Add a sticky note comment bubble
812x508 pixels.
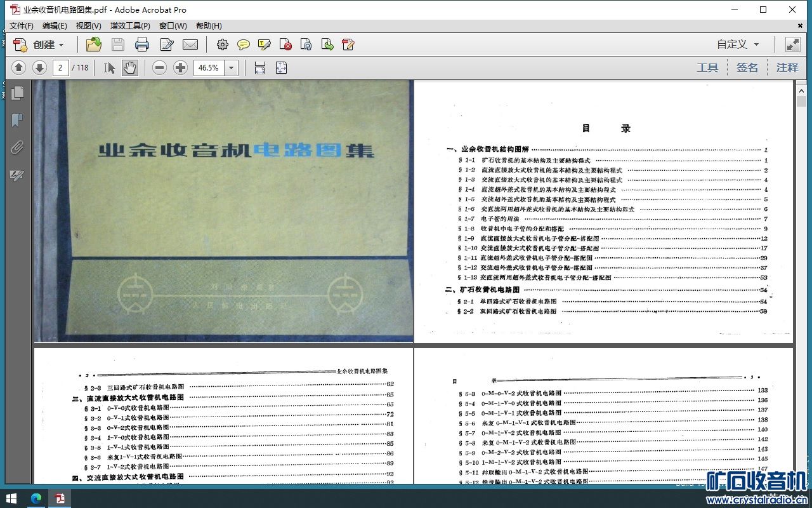tap(244, 44)
